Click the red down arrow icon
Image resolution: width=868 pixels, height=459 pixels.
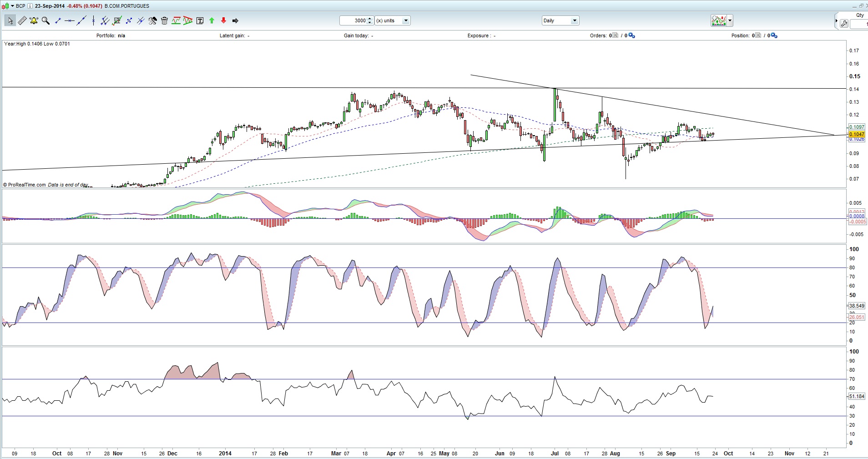(223, 20)
